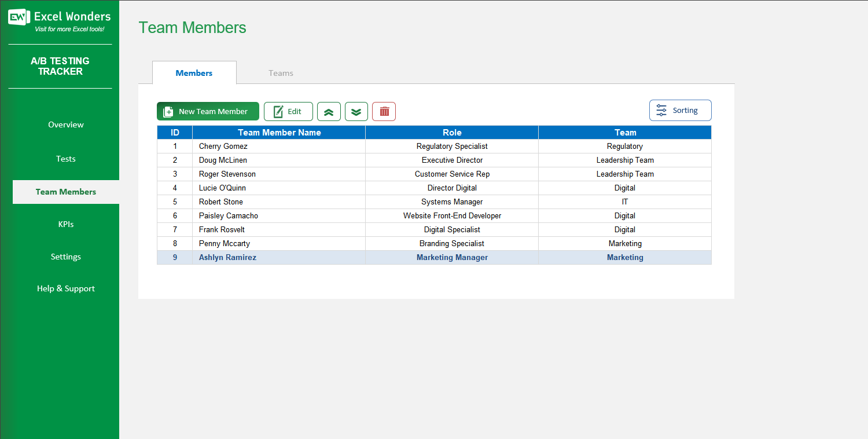Click the Sorting filter icon
The width and height of the screenshot is (868, 439).
662,110
